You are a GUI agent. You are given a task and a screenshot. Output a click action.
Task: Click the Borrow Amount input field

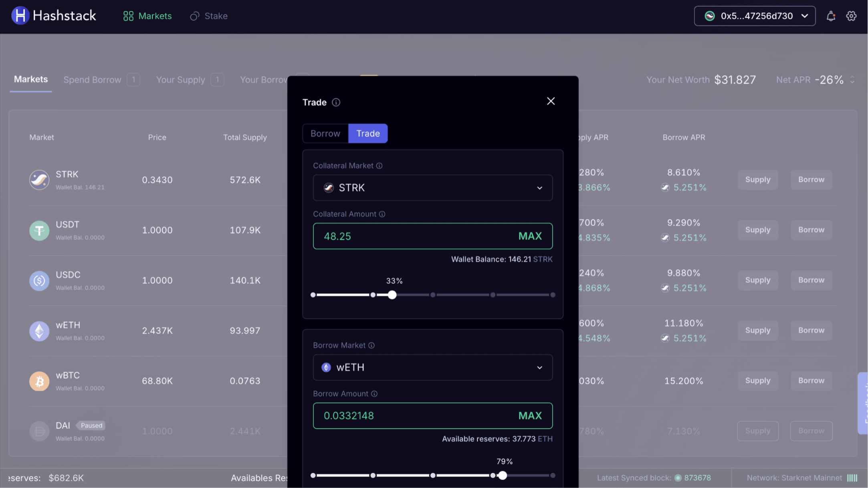pos(413,416)
